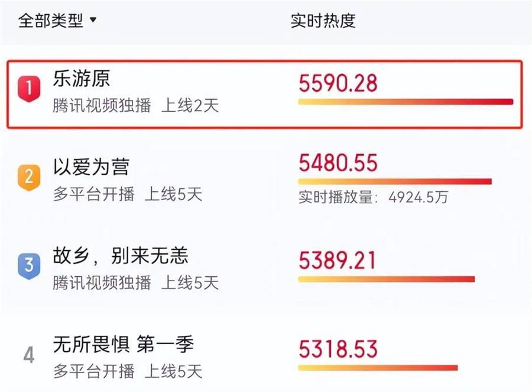The image size is (532, 392).
Task: Click the heat bar under 5389.21
Action: (387, 279)
